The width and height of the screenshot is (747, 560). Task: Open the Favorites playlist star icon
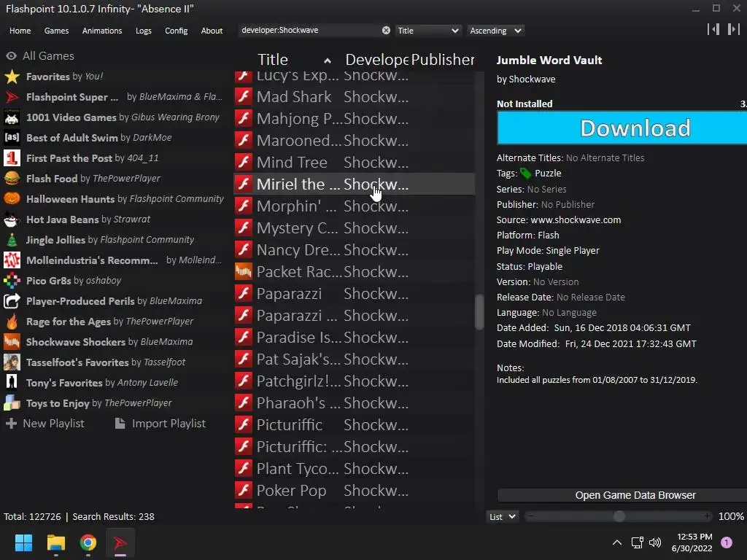(x=12, y=77)
